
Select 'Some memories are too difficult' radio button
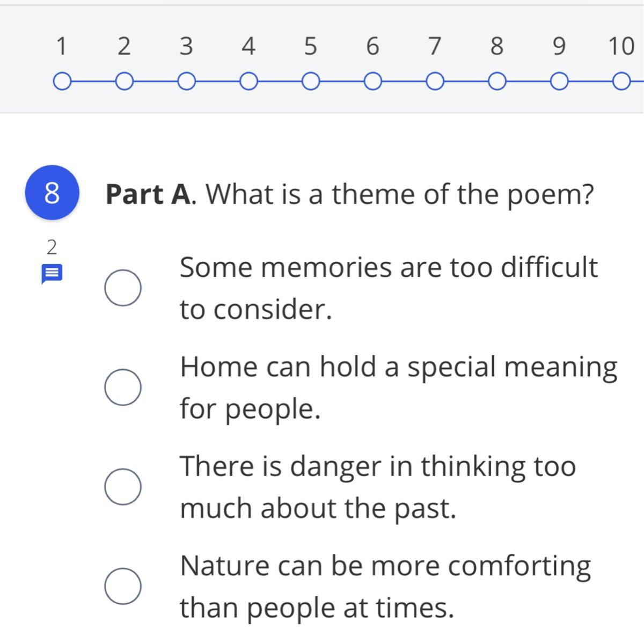pos(123,288)
